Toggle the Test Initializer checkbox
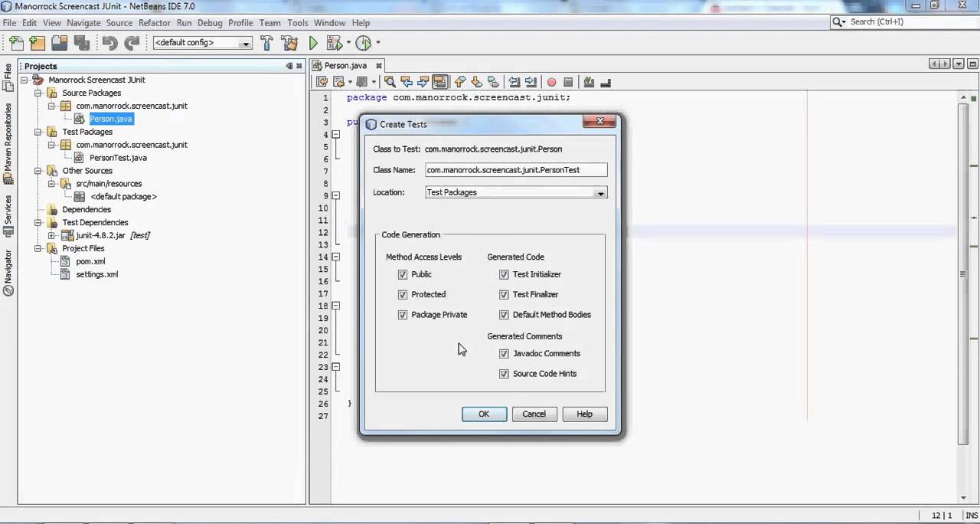 [504, 274]
